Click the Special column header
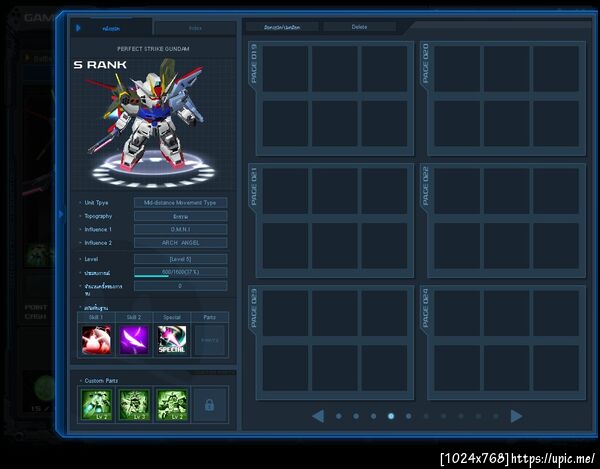Viewport: 600px width, 469px height. 172,317
